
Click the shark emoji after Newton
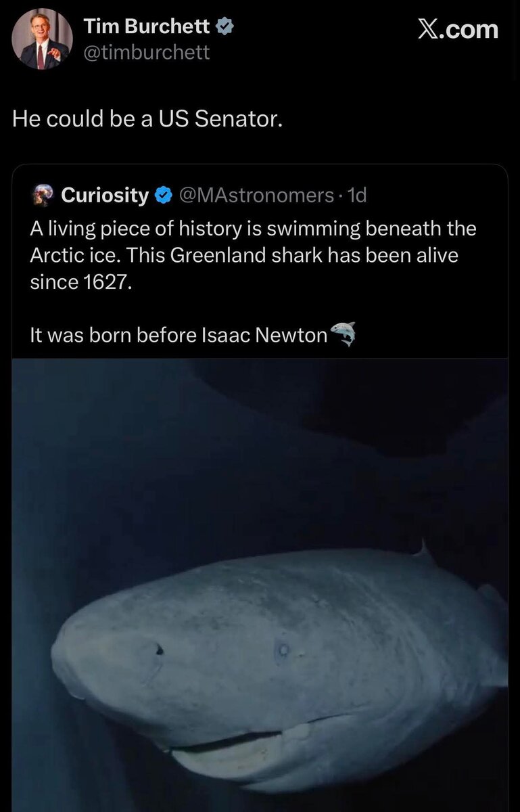click(x=344, y=334)
